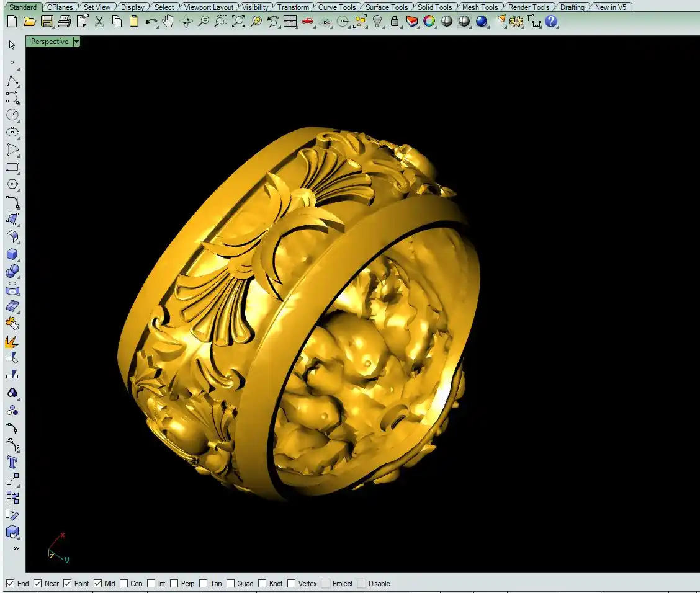Enable the Quad object snap checkbox

point(231,584)
